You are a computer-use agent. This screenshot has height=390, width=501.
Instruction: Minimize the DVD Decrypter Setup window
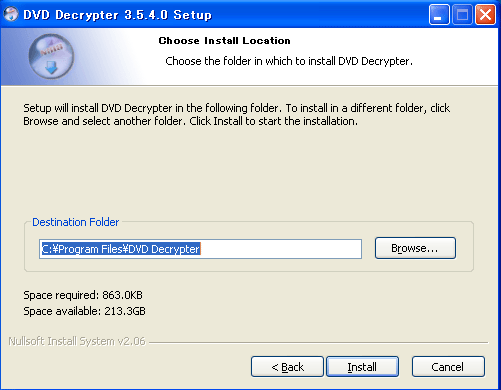click(x=439, y=15)
